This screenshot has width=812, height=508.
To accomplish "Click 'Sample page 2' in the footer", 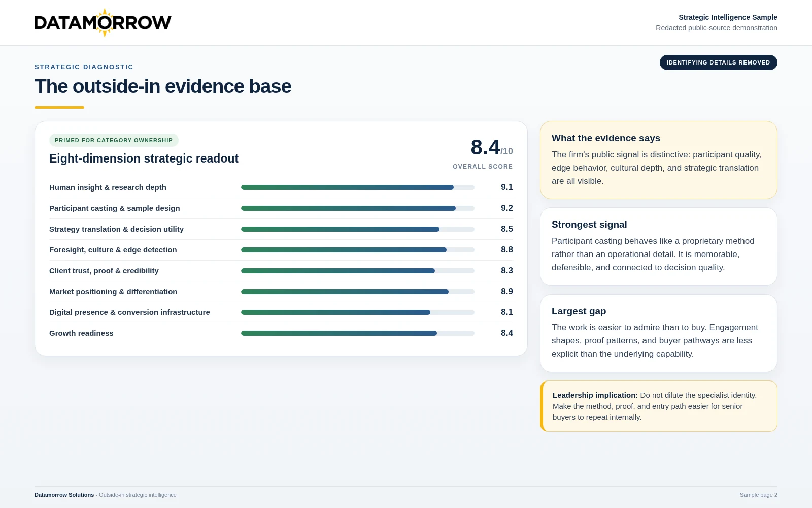I will pyautogui.click(x=759, y=495).
